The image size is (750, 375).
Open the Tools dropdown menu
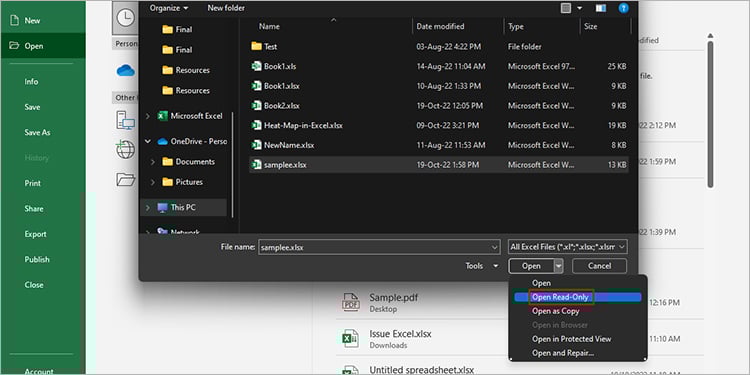click(482, 266)
